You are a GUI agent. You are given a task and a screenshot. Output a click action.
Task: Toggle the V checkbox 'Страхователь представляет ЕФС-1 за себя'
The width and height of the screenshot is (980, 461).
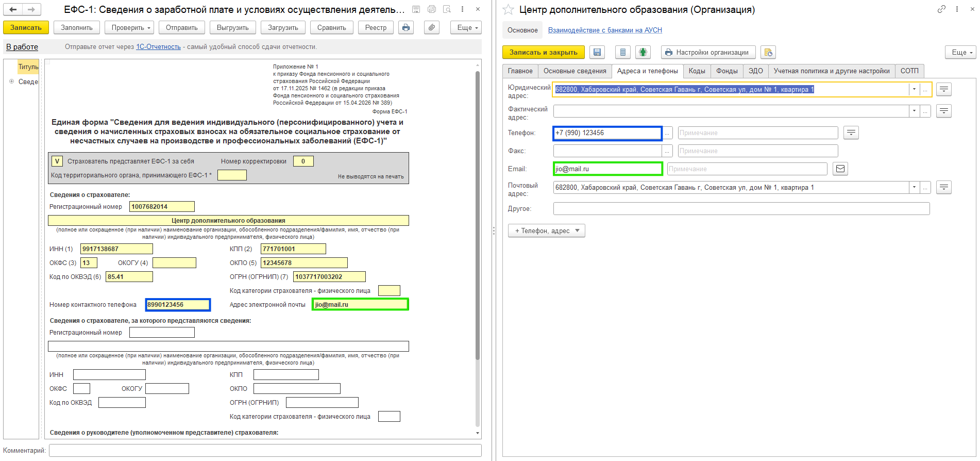[57, 161]
